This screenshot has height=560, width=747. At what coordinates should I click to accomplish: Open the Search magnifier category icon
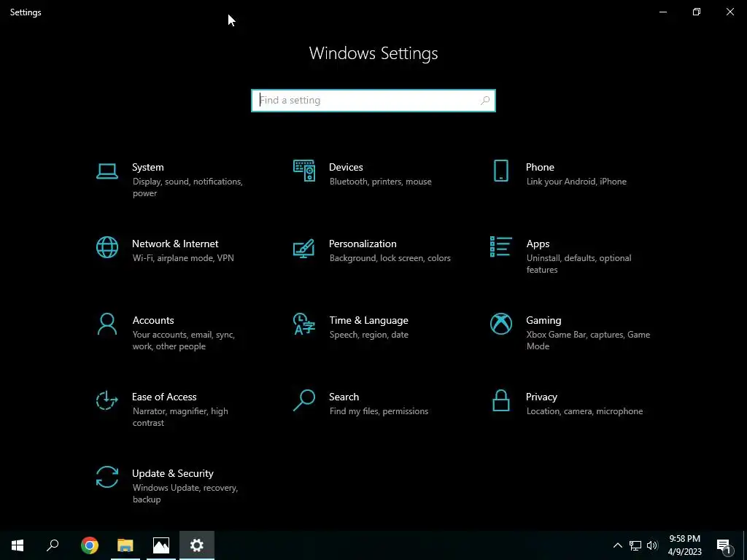(x=304, y=400)
